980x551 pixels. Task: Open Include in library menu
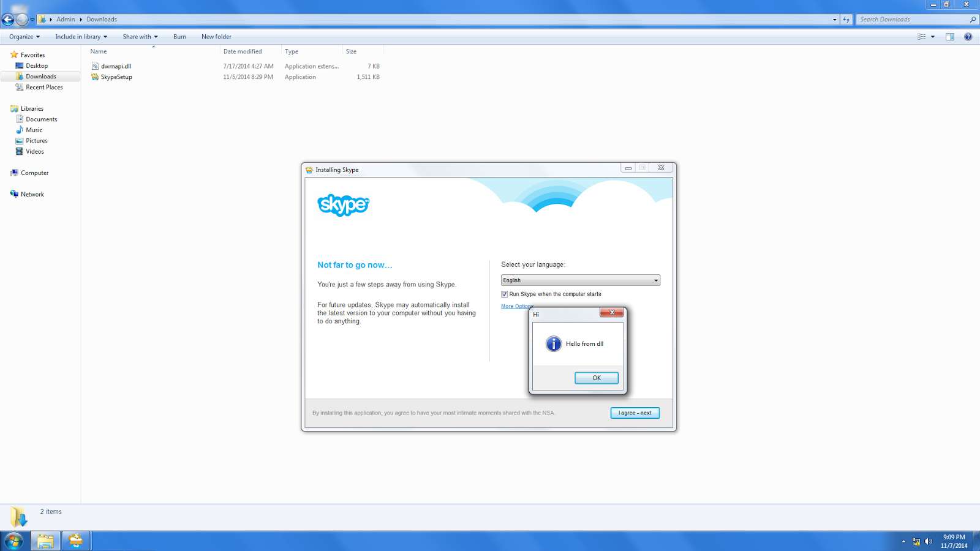point(81,37)
